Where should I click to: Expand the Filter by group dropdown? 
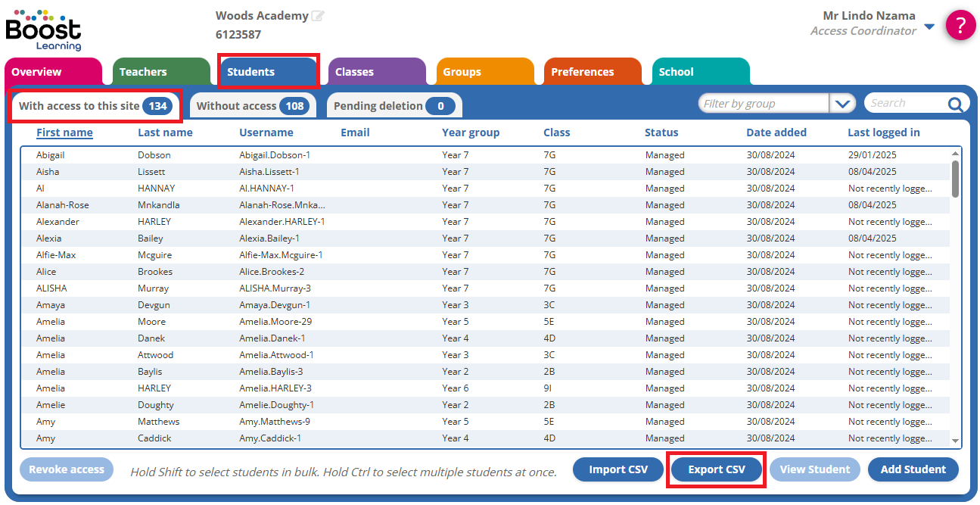pos(842,104)
